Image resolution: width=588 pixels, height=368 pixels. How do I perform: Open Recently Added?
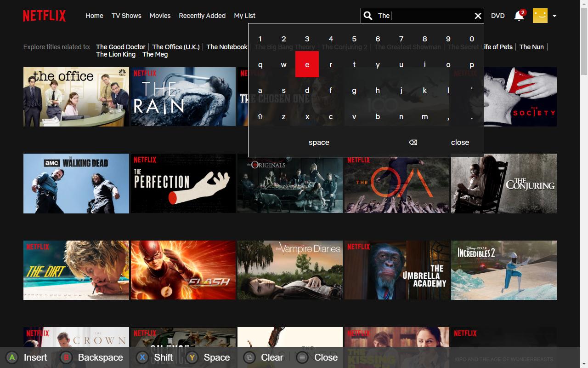[x=202, y=16]
